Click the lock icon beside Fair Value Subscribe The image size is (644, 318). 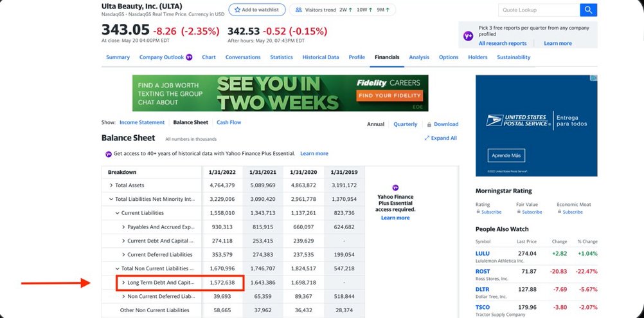tap(519, 211)
